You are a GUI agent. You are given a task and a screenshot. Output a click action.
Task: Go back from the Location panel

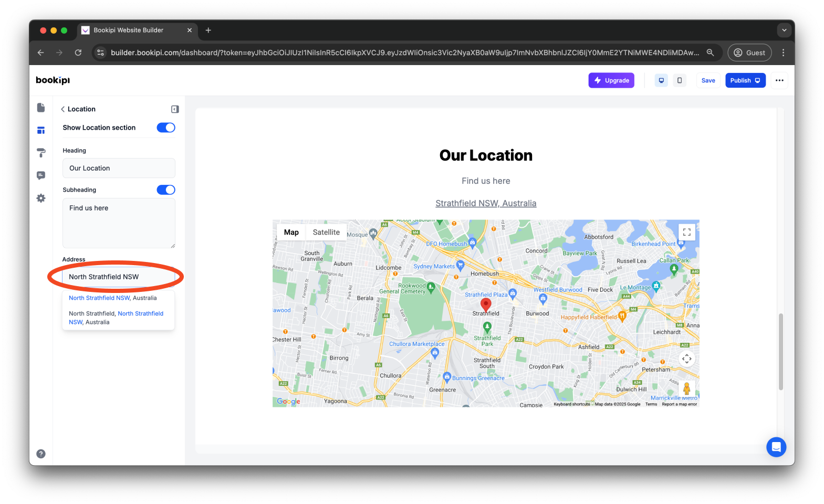tap(62, 109)
